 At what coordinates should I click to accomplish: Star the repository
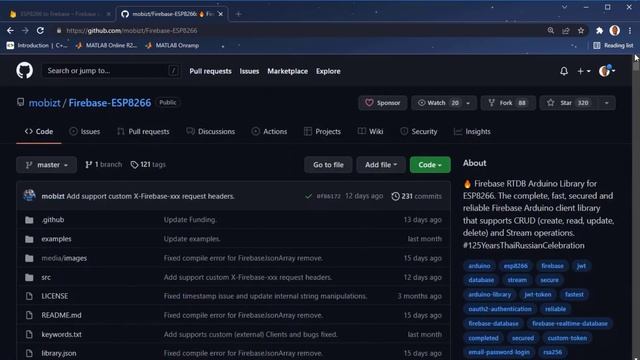(569, 103)
